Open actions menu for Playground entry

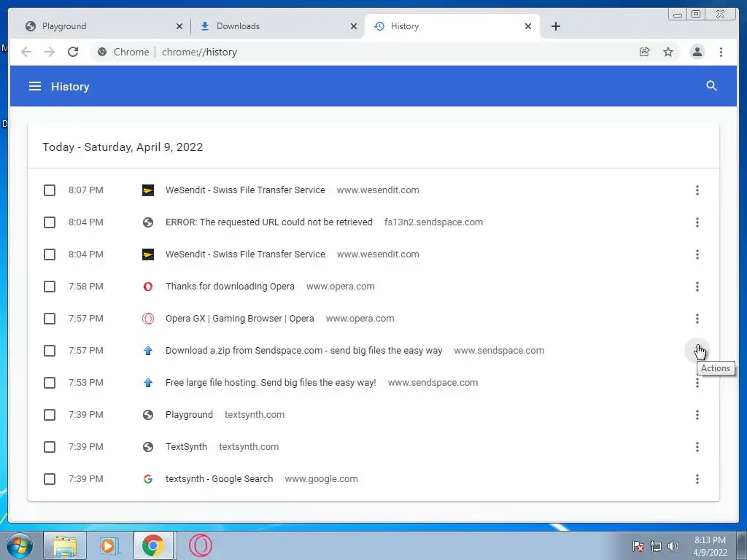pos(697,415)
